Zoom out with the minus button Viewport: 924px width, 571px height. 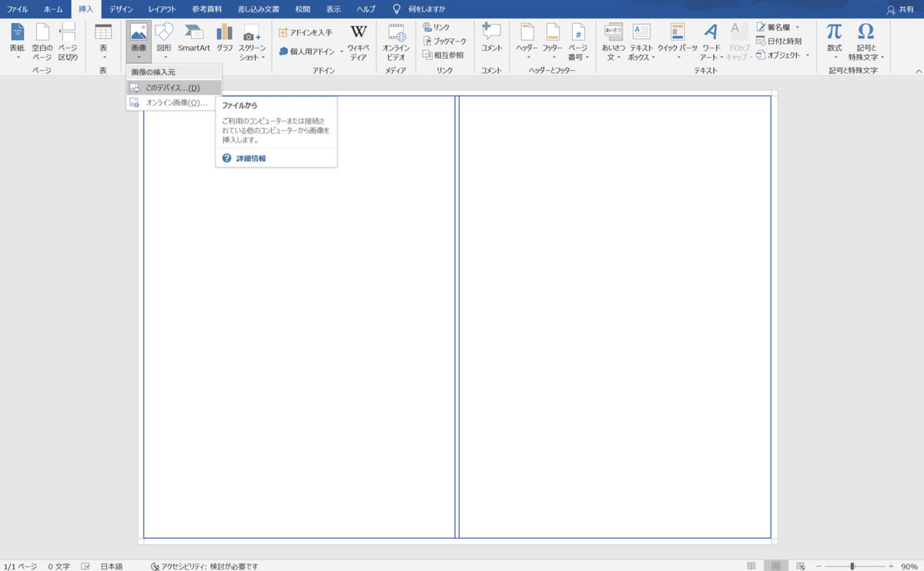click(819, 566)
